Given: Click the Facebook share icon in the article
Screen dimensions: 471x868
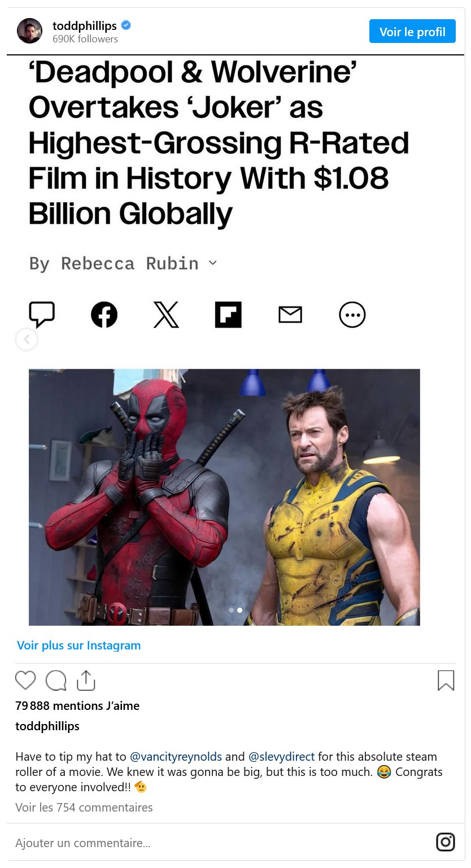Looking at the screenshot, I should click(104, 315).
